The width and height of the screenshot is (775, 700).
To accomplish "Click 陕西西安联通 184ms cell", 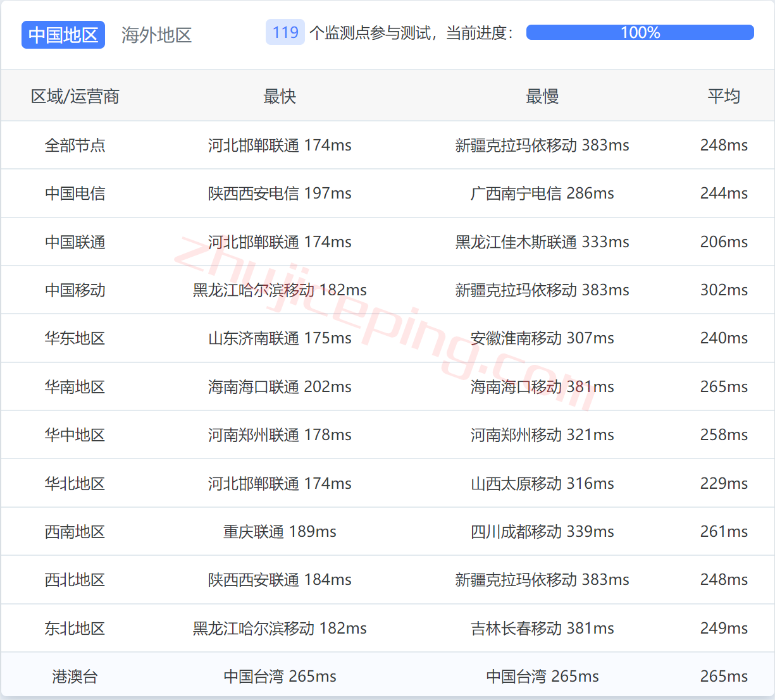I will (x=280, y=580).
